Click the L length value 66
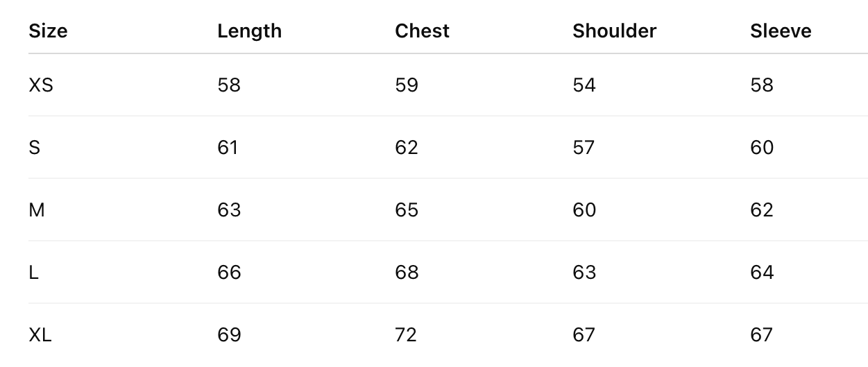 229,273
